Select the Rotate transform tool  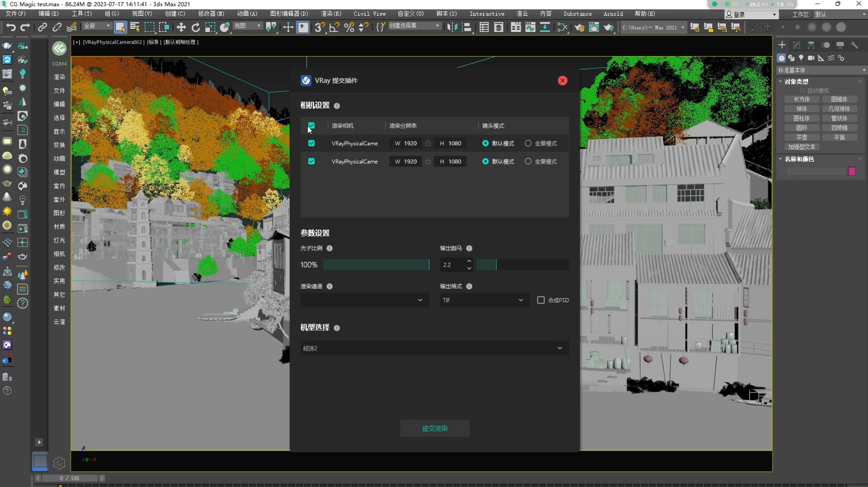click(x=196, y=27)
